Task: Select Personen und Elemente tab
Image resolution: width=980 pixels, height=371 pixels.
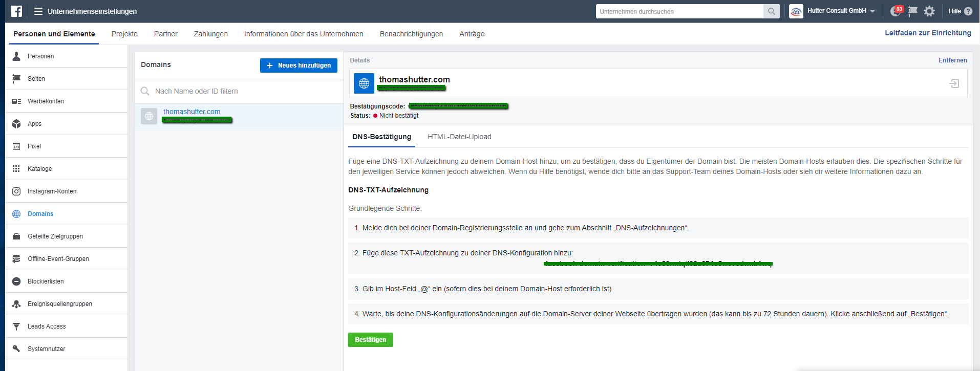Action: [x=54, y=34]
